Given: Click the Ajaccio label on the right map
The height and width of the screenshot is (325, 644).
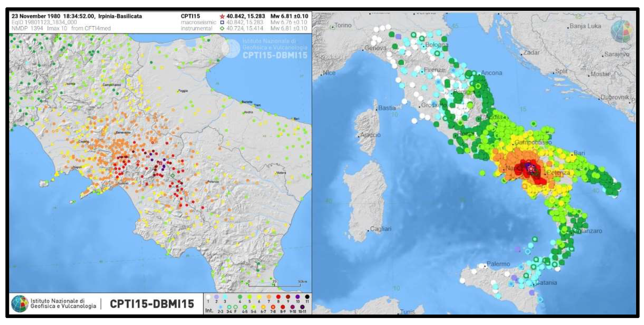Looking at the screenshot, I should (x=370, y=135).
